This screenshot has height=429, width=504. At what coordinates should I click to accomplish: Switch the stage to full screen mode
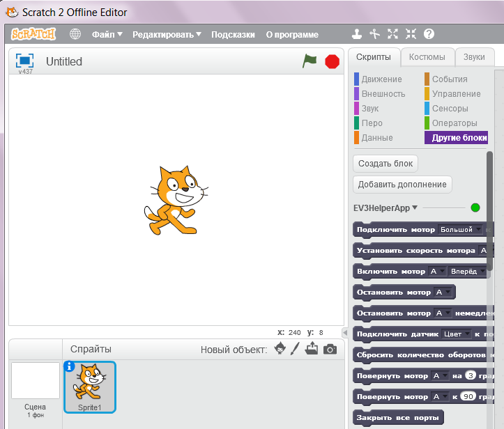(25, 61)
